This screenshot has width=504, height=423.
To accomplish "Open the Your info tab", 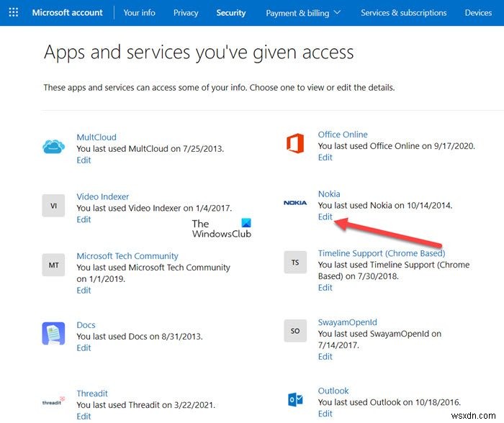I will point(139,12).
